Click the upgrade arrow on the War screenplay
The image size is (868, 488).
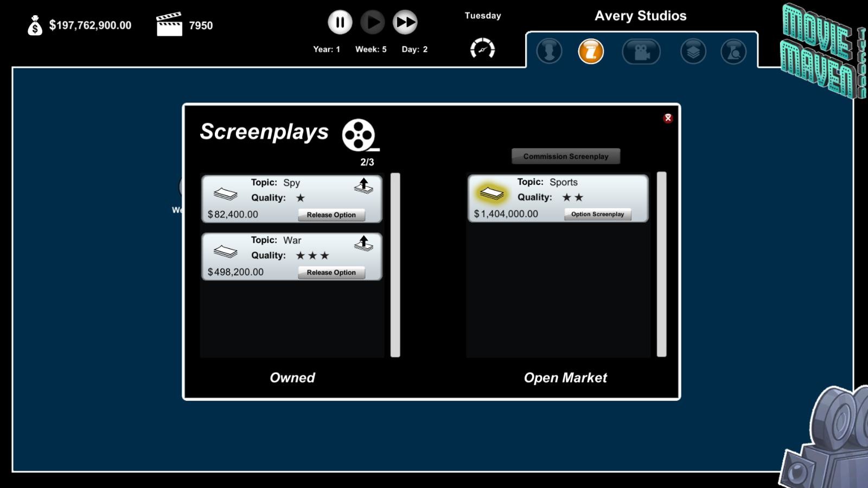point(363,243)
